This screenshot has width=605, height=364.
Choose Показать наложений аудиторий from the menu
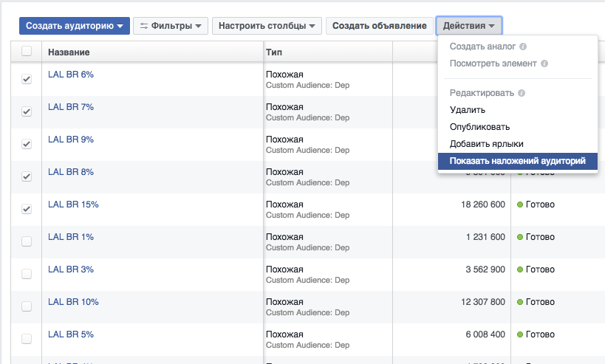[517, 160]
